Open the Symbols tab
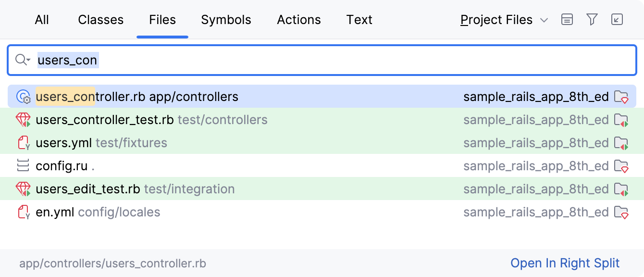Image resolution: width=644 pixels, height=277 pixels. coord(226,20)
